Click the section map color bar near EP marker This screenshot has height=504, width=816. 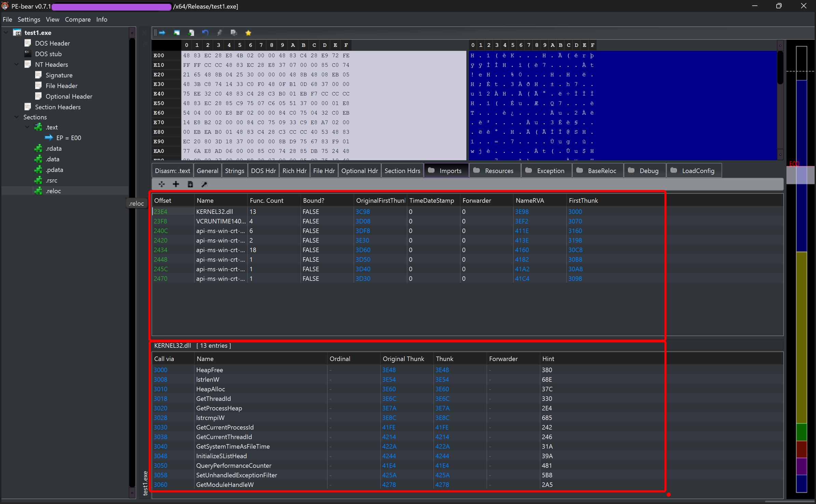click(801, 175)
